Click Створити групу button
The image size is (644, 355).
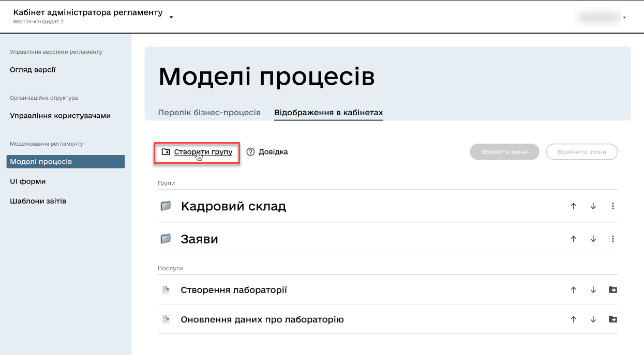(197, 152)
